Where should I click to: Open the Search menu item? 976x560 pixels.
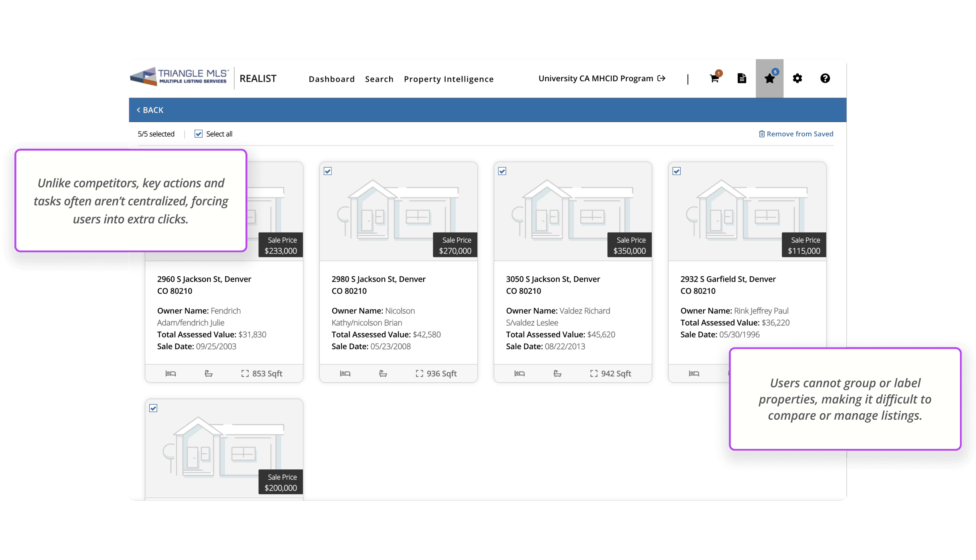click(x=379, y=79)
